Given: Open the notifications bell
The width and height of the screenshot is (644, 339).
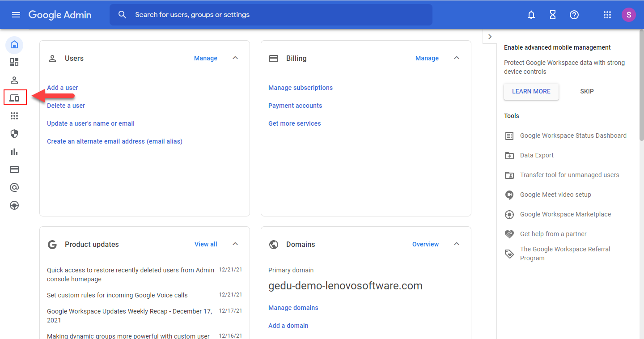Looking at the screenshot, I should pyautogui.click(x=531, y=15).
